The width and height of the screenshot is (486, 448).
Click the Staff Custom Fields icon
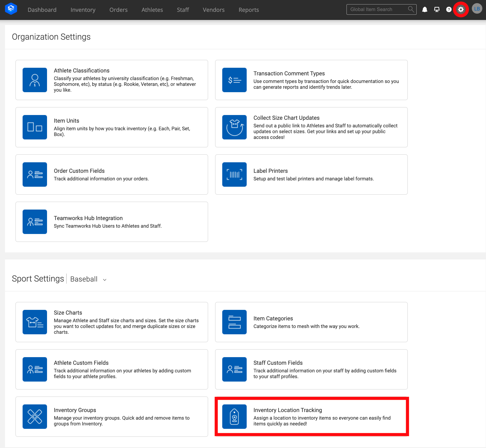tap(234, 369)
